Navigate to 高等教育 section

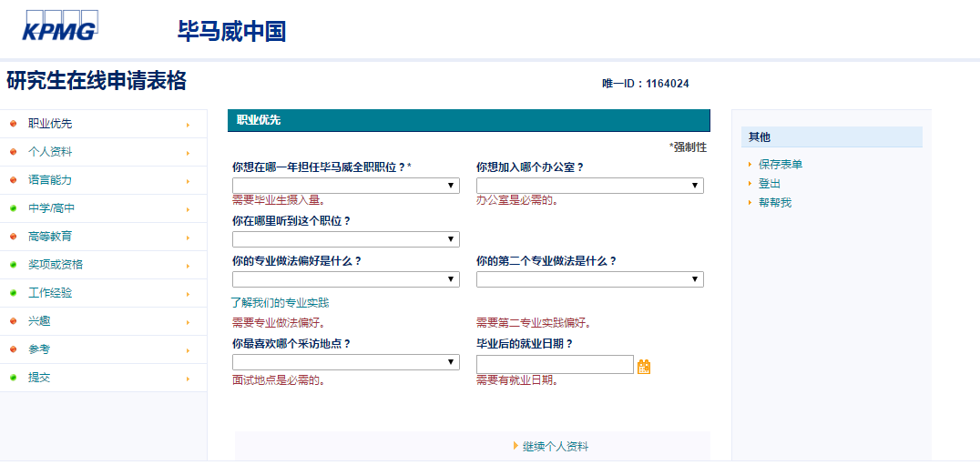click(x=50, y=237)
